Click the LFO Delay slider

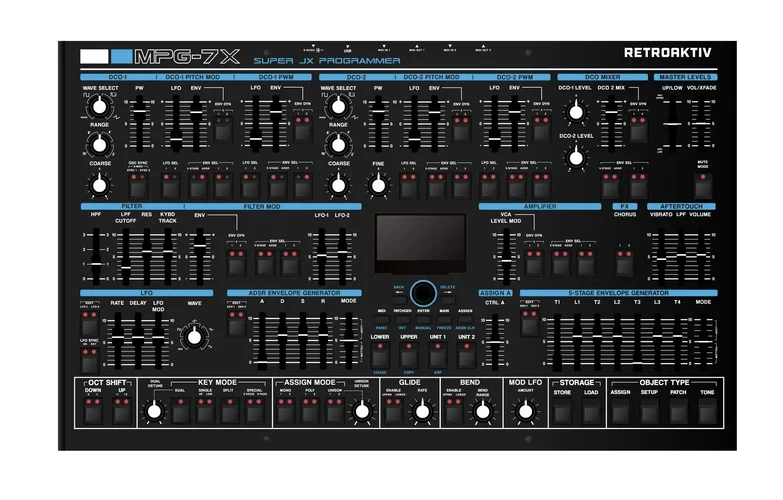coord(138,342)
